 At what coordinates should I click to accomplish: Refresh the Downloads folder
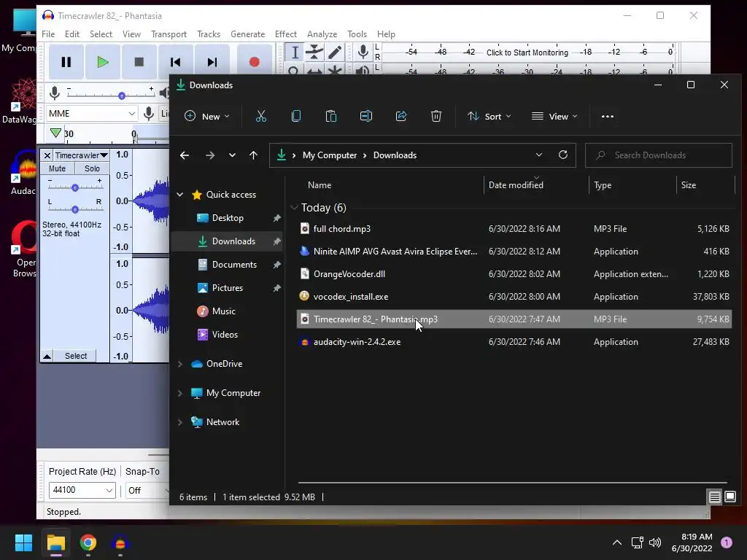coord(563,155)
